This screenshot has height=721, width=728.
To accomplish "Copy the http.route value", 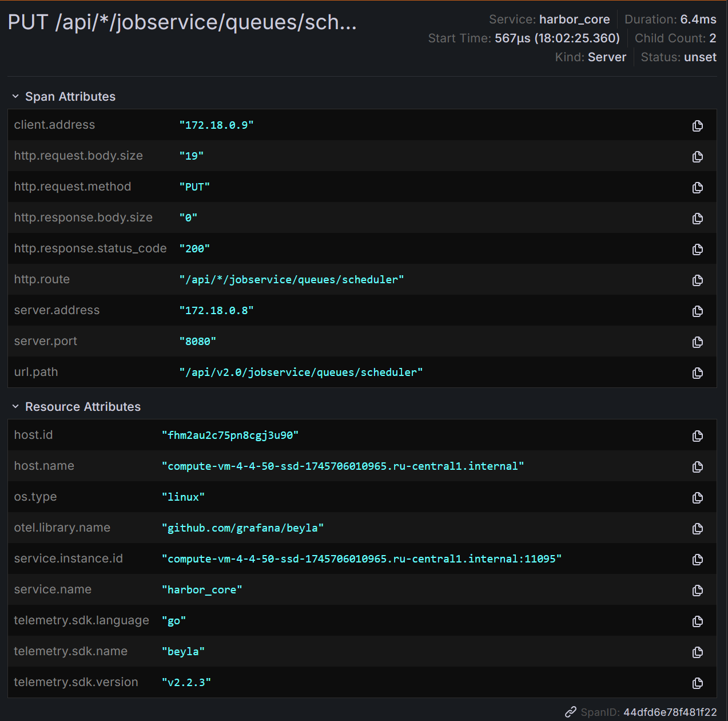I will click(697, 280).
